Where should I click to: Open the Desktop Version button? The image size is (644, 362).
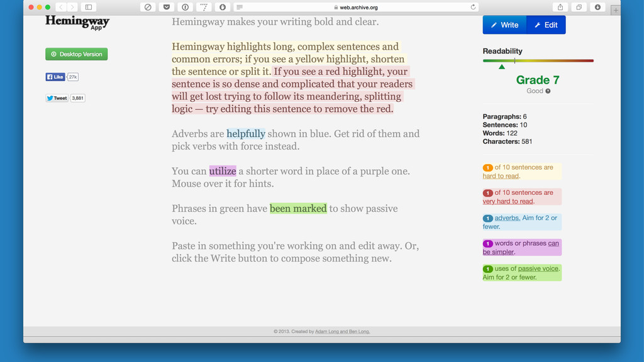click(x=76, y=54)
